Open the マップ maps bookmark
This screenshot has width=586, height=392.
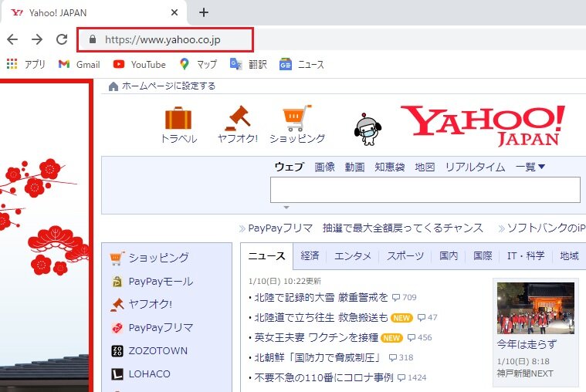coord(198,64)
